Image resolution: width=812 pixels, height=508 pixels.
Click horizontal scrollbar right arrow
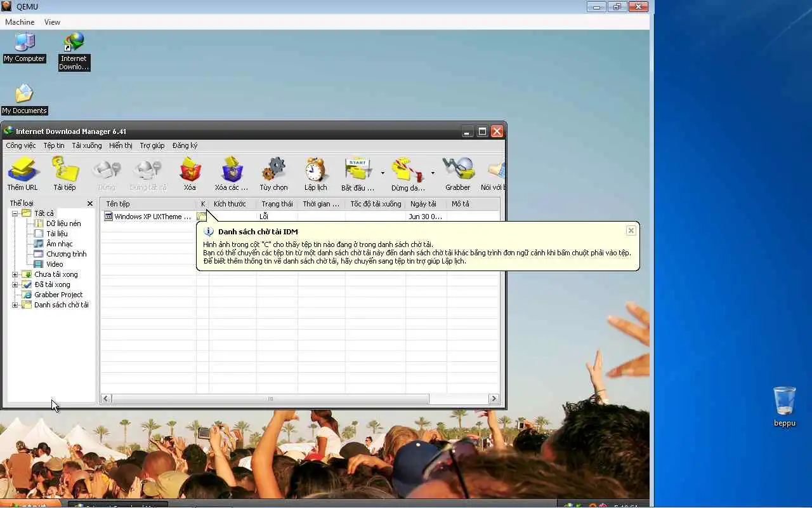pos(494,399)
